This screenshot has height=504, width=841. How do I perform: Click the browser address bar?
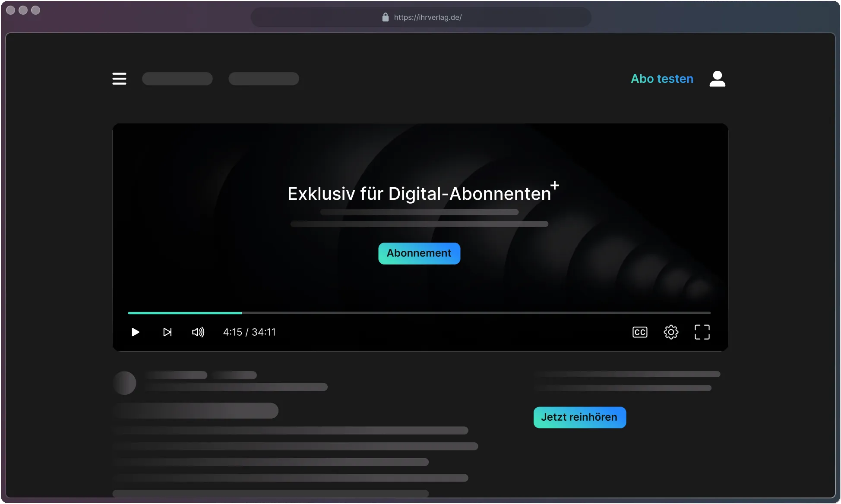(421, 17)
